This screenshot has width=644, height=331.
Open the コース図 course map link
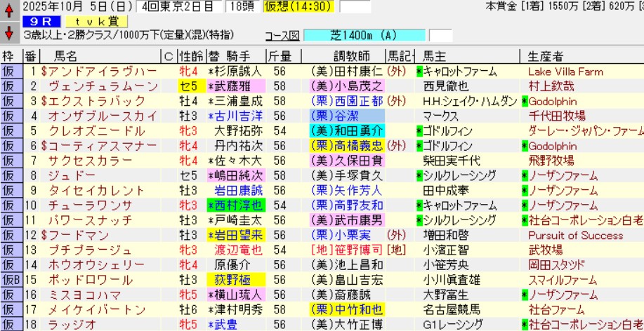(x=282, y=36)
